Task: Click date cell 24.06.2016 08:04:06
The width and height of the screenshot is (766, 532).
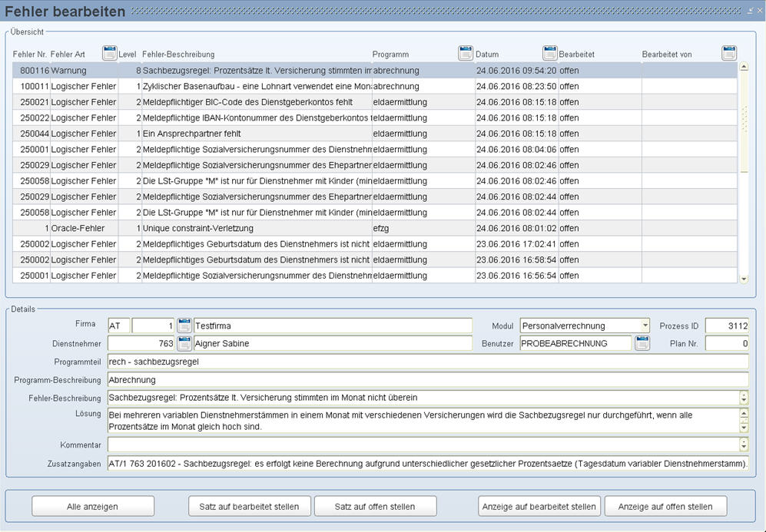Action: (517, 150)
